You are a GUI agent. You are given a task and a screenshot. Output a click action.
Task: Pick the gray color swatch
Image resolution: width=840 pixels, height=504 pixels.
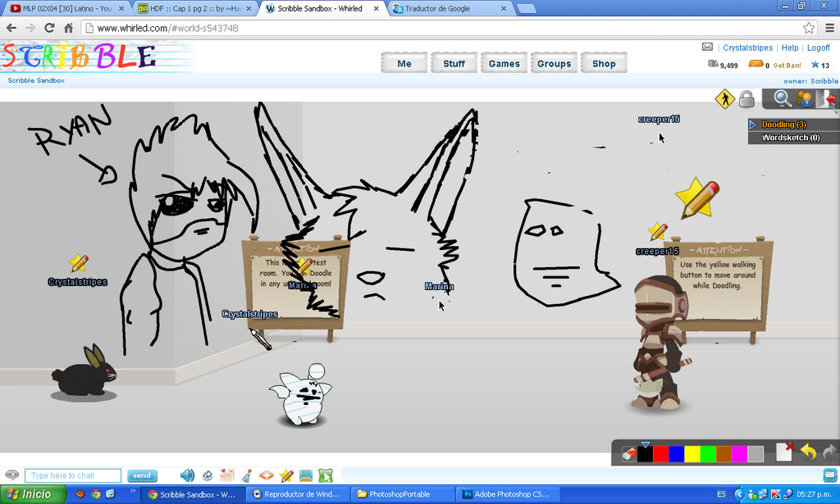click(756, 454)
